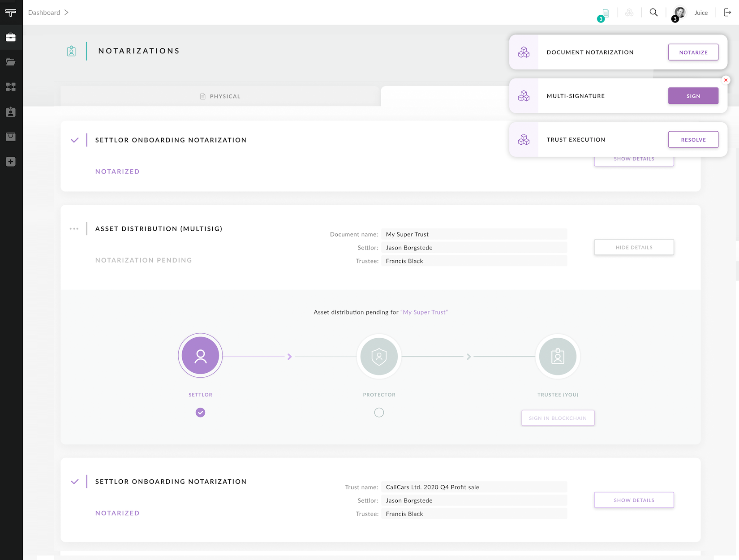This screenshot has height=560, width=739.
Task: Click the Dashboard breadcrumb
Action: coord(44,13)
